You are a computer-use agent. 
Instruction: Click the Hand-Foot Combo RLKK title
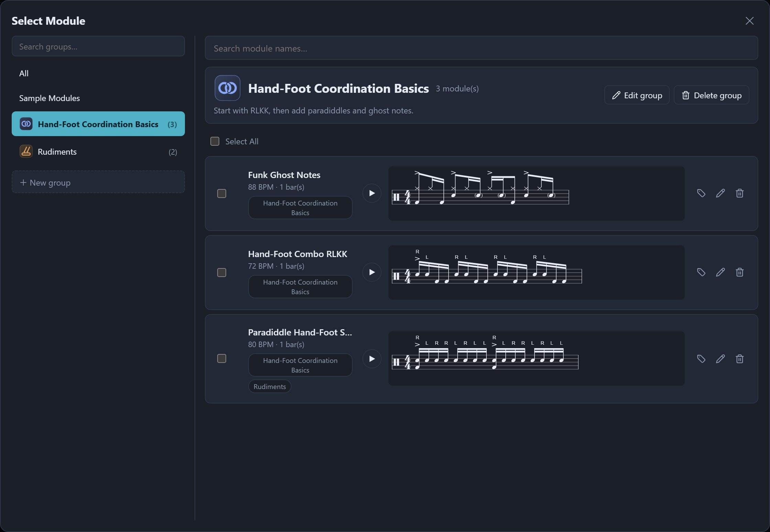(x=297, y=254)
